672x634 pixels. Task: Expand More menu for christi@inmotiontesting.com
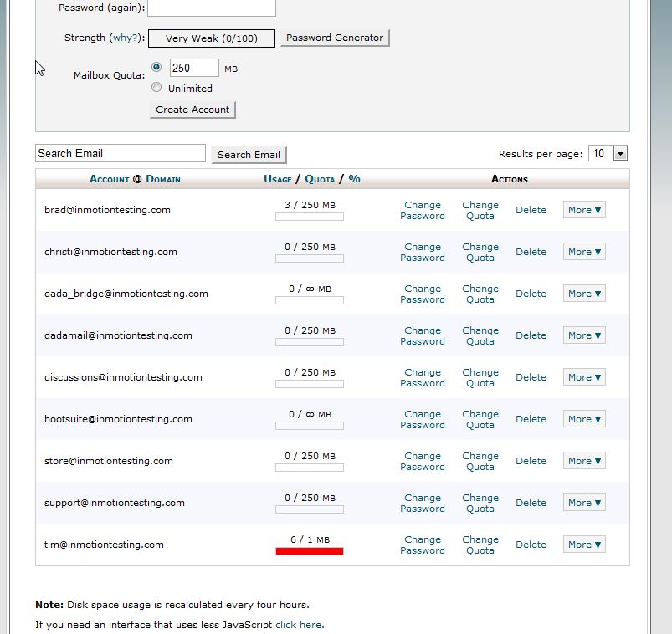584,252
